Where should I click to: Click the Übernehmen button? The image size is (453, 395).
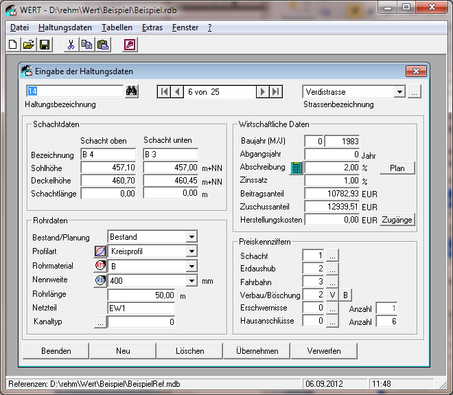257,351
